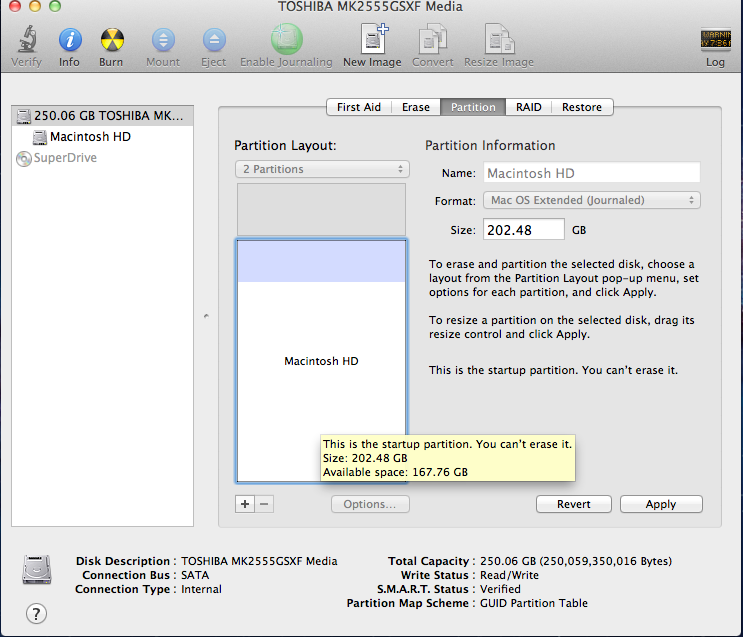
Task: Open the Restore tab
Action: pyautogui.click(x=582, y=107)
